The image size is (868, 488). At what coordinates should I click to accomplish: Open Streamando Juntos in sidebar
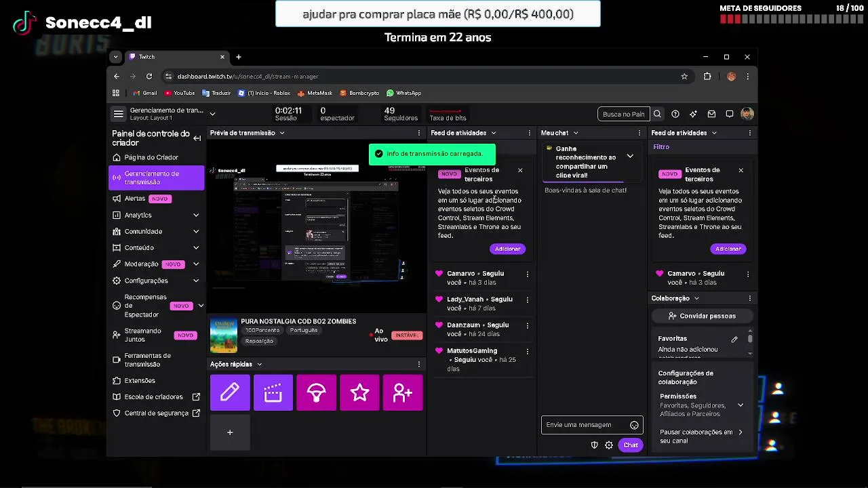pyautogui.click(x=142, y=335)
